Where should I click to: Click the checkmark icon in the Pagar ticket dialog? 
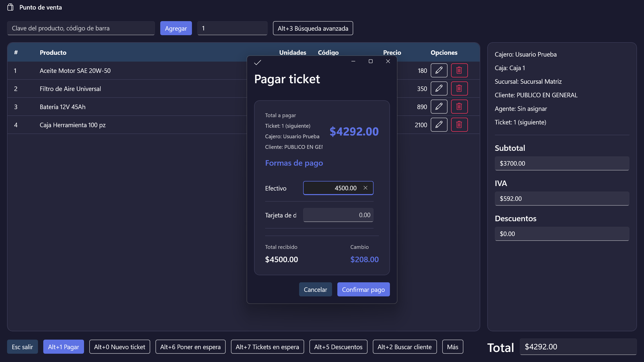point(258,62)
